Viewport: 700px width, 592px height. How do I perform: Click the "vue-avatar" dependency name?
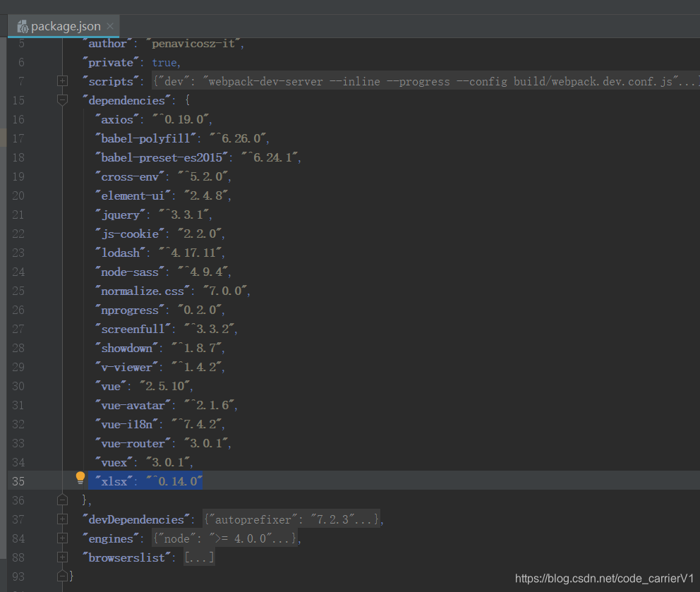133,406
